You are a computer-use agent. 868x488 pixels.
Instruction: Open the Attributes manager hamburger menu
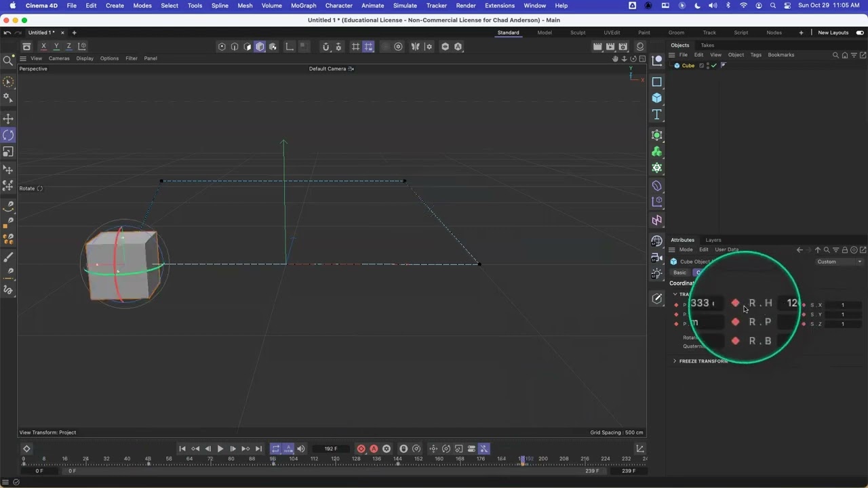pos(672,250)
